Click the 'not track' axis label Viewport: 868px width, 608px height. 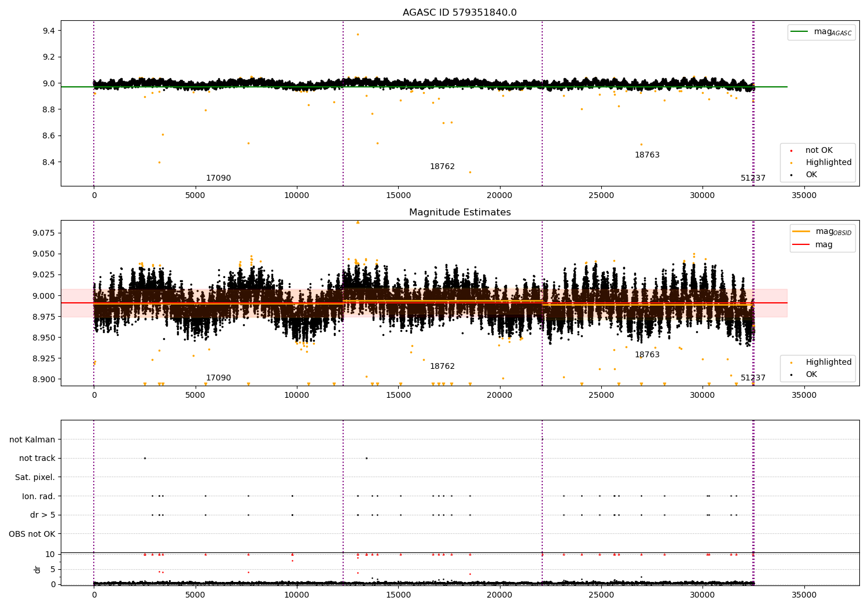coord(37,458)
